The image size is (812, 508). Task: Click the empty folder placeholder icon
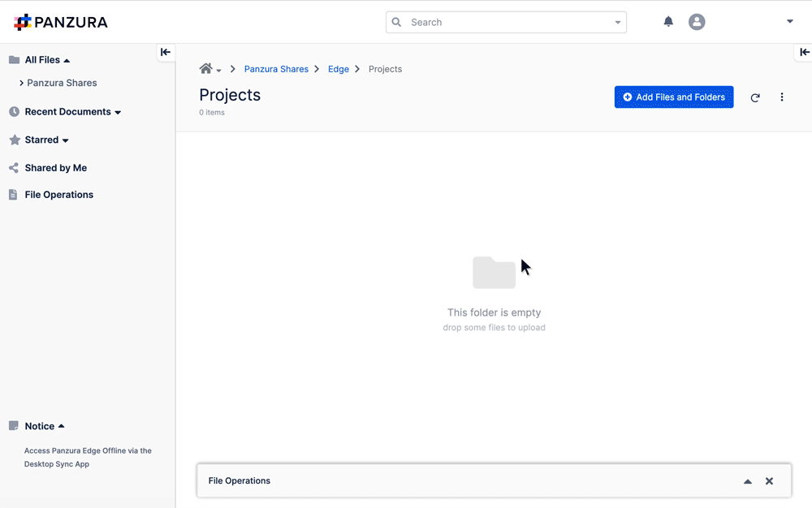click(x=494, y=272)
